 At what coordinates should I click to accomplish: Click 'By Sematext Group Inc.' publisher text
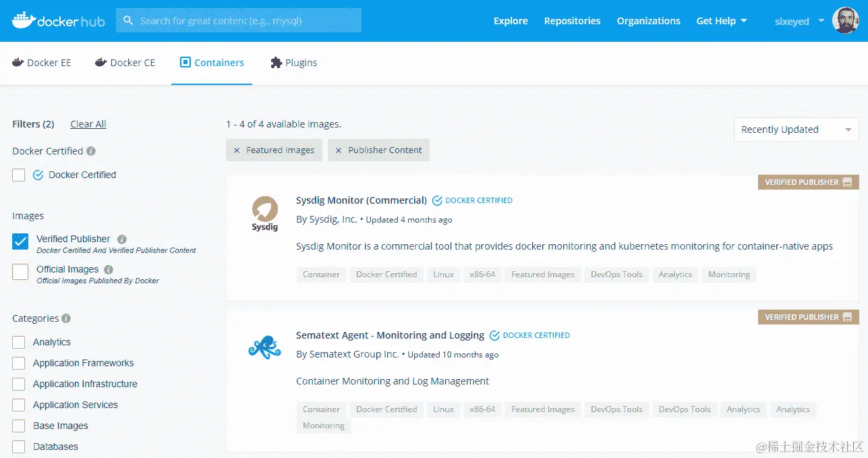tap(347, 354)
